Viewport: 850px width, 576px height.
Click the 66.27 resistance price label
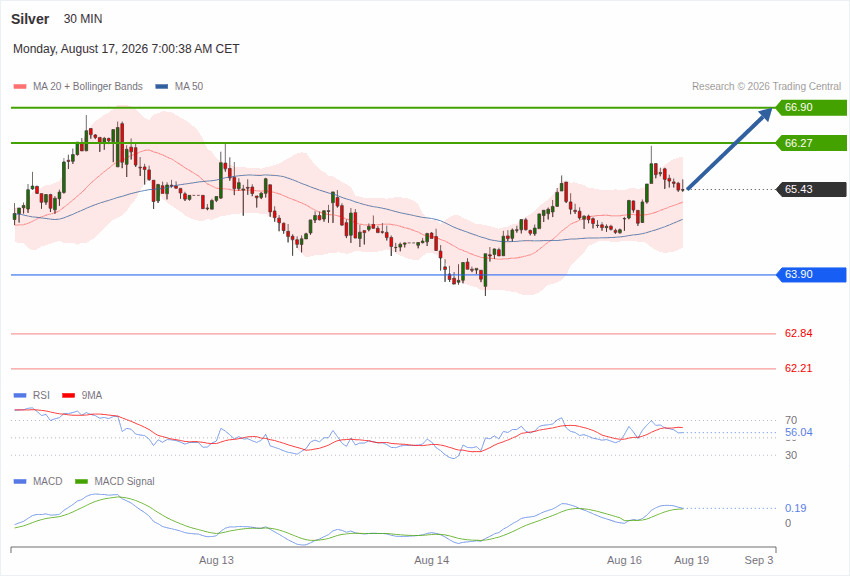click(812, 143)
